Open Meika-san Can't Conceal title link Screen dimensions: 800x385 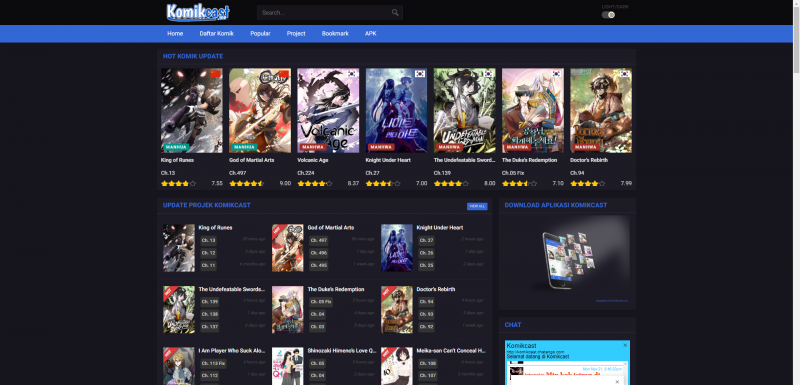click(451, 351)
